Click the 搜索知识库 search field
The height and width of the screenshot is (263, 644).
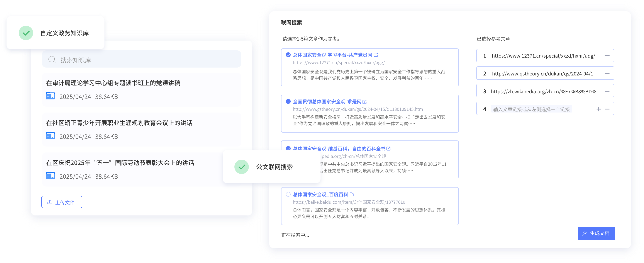pos(145,60)
